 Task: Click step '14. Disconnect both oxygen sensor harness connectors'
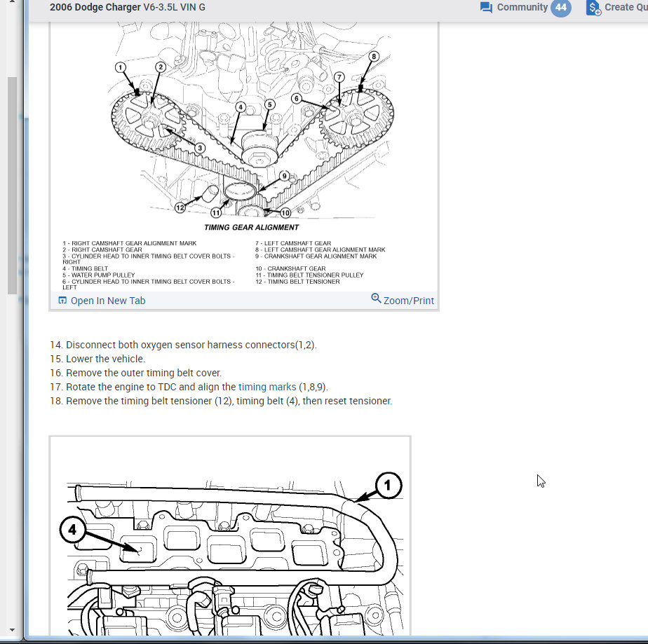click(x=184, y=345)
